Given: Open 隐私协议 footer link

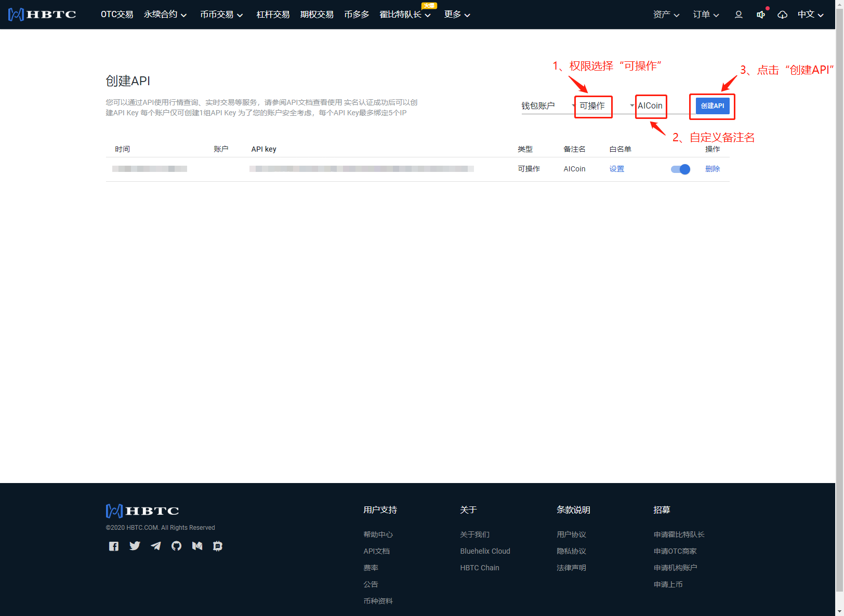Looking at the screenshot, I should 571,551.
